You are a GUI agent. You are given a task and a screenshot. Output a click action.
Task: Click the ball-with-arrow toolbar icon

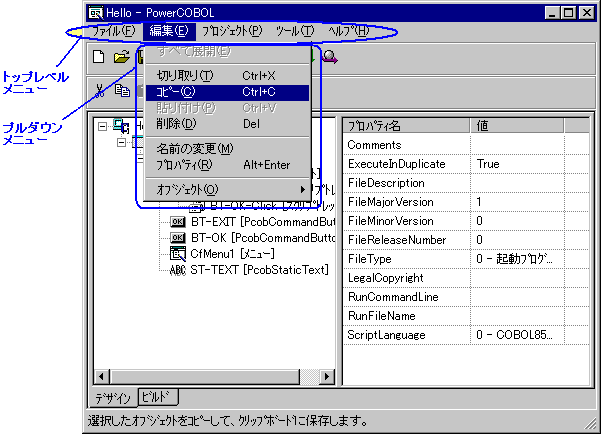330,57
